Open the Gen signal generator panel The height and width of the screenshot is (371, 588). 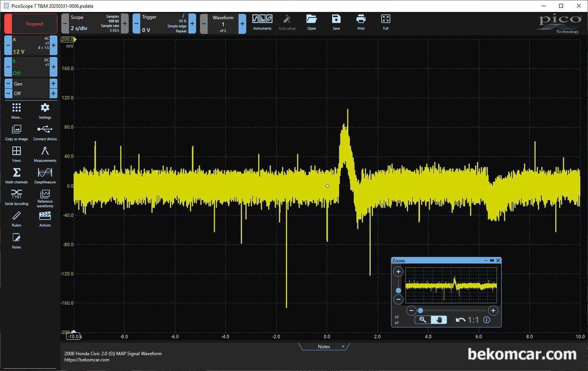tap(31, 84)
